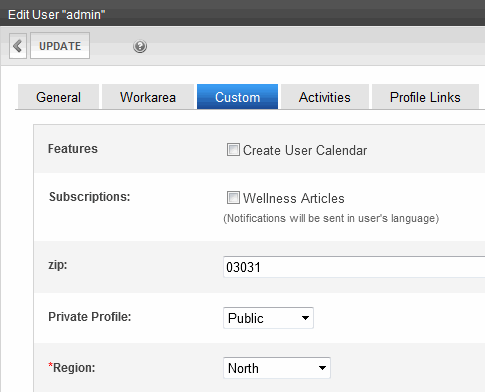485x392 pixels.
Task: Go to the Activities tab
Action: (x=325, y=97)
